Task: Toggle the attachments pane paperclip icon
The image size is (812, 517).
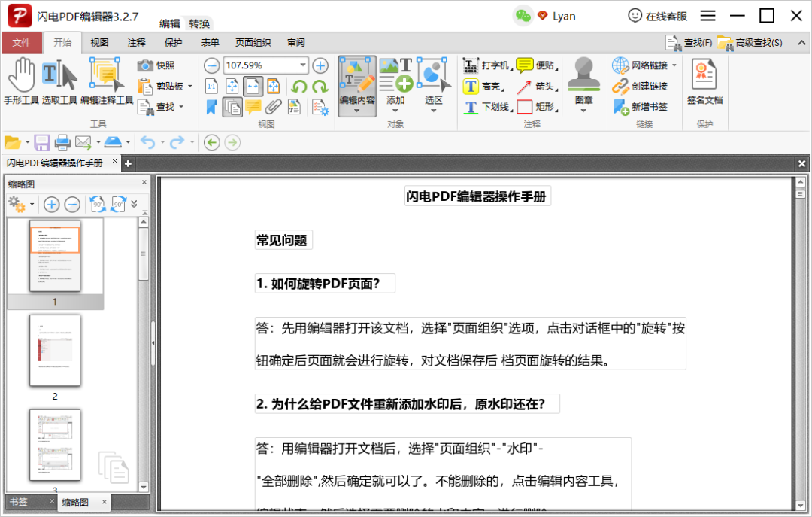Action: (x=274, y=107)
